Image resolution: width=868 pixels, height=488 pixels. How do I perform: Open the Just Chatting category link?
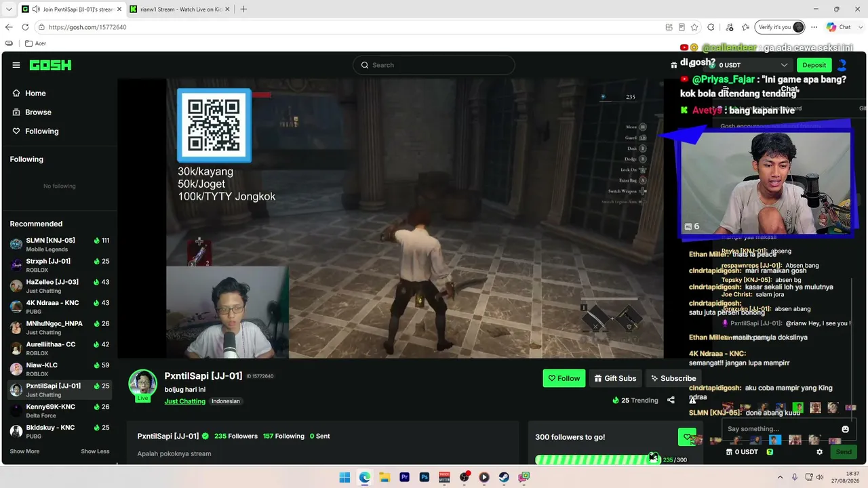pos(184,401)
